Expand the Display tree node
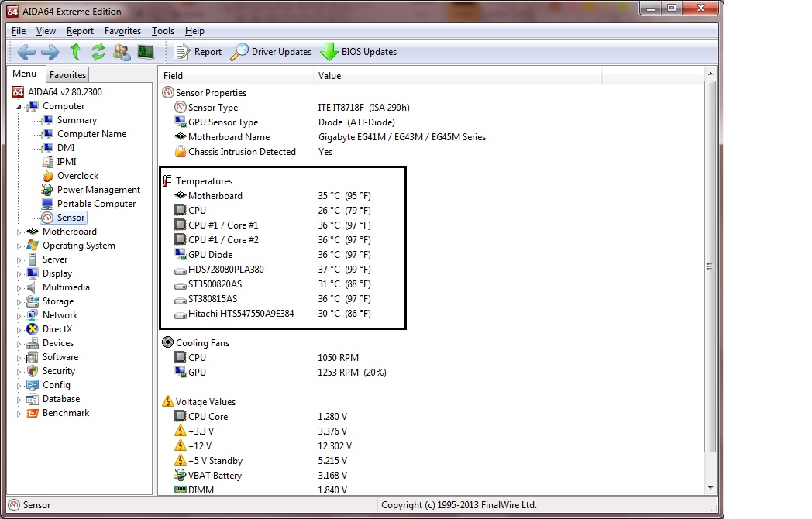The width and height of the screenshot is (812, 519). pyautogui.click(x=19, y=274)
